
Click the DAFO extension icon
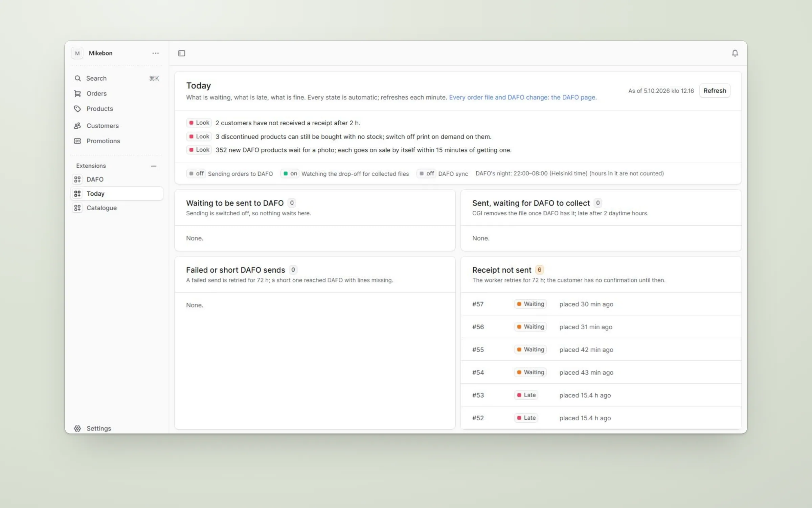[x=77, y=179]
